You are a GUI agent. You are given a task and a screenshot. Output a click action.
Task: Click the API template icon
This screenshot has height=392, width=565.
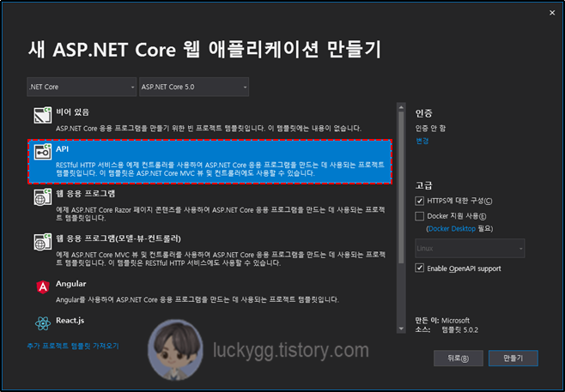[x=43, y=152]
